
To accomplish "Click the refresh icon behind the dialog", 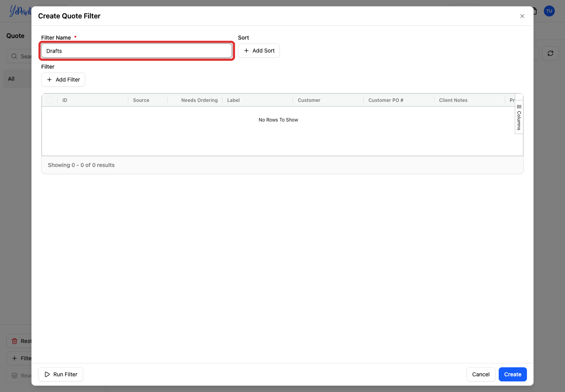I will (x=550, y=53).
